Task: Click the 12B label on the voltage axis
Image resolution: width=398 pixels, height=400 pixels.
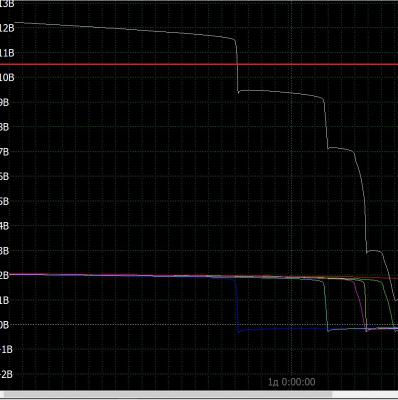Action: tap(7, 28)
